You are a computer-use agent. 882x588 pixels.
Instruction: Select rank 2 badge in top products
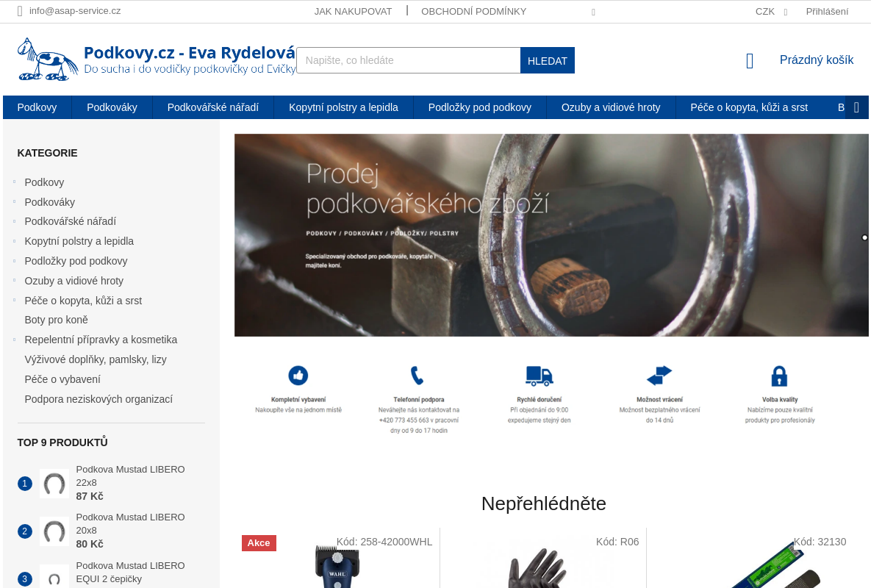25,531
